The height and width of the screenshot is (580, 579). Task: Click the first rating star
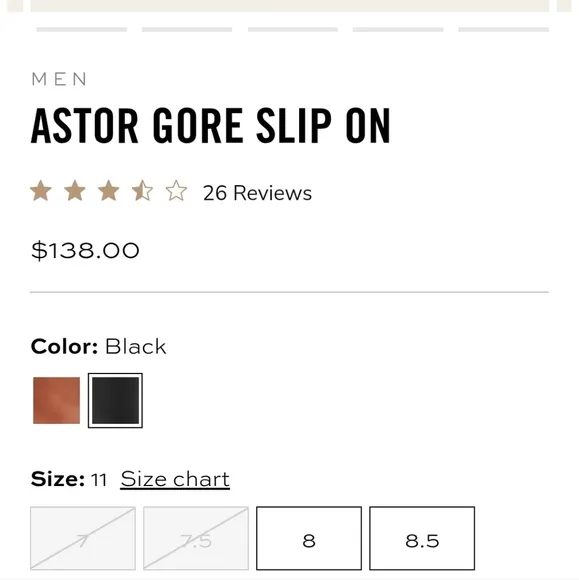coord(41,191)
